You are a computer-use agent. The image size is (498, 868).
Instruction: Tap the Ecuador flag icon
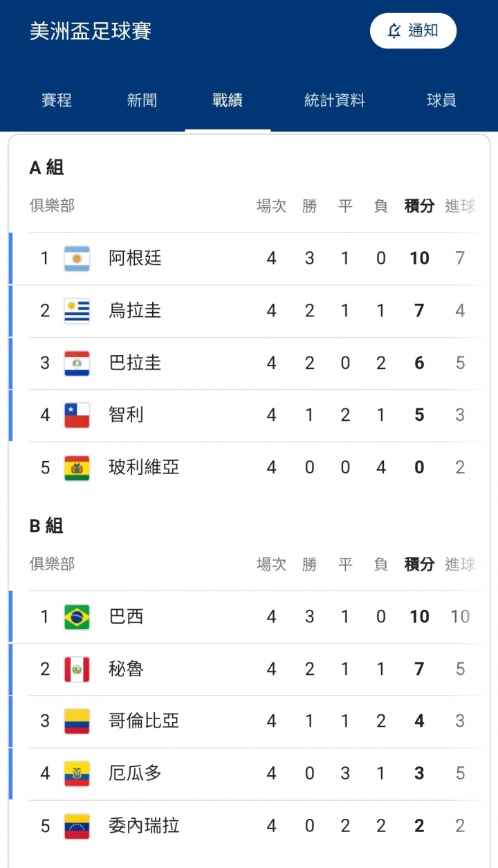(77, 774)
